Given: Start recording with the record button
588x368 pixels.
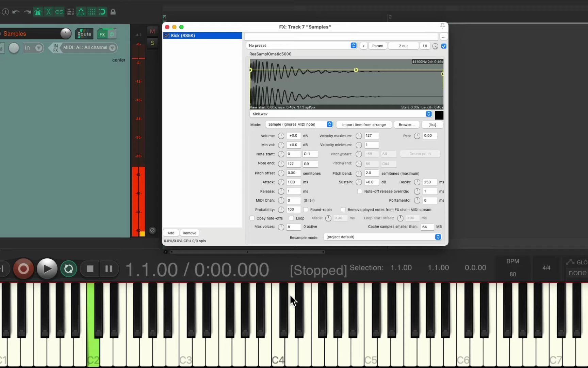Looking at the screenshot, I should pos(23,269).
